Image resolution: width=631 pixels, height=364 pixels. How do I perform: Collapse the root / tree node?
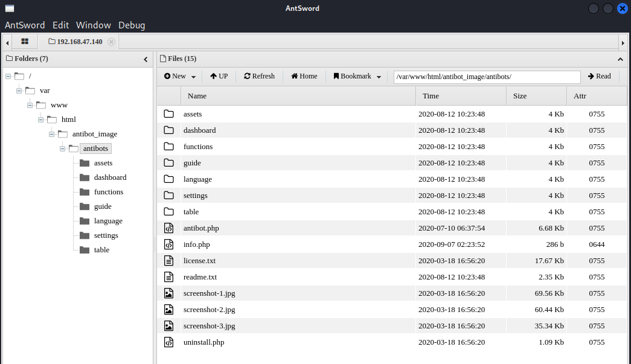pyautogui.click(x=8, y=76)
